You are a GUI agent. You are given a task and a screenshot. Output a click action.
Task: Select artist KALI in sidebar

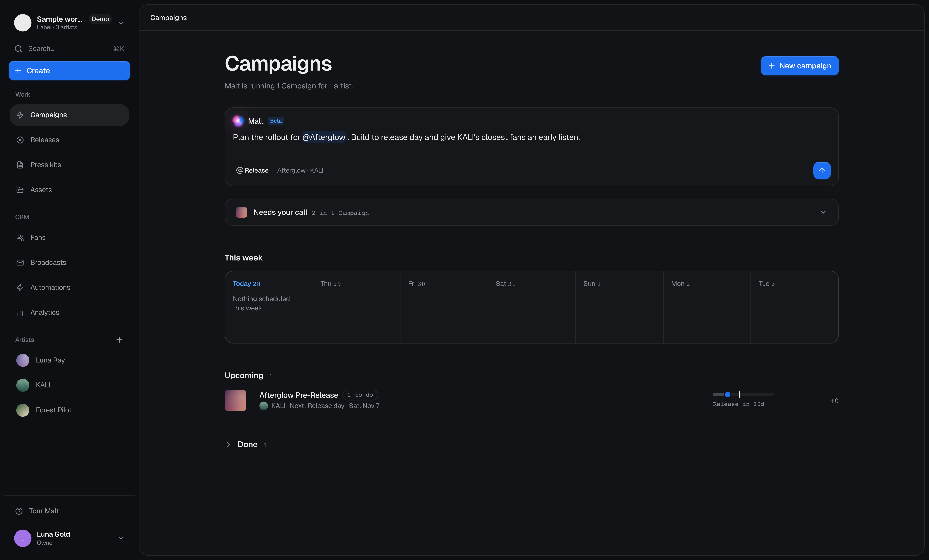tap(69, 385)
